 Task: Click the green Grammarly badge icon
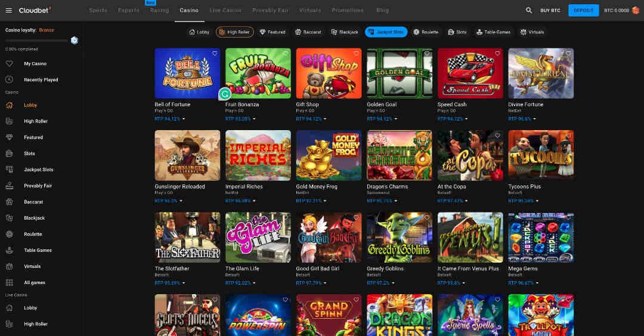(225, 94)
